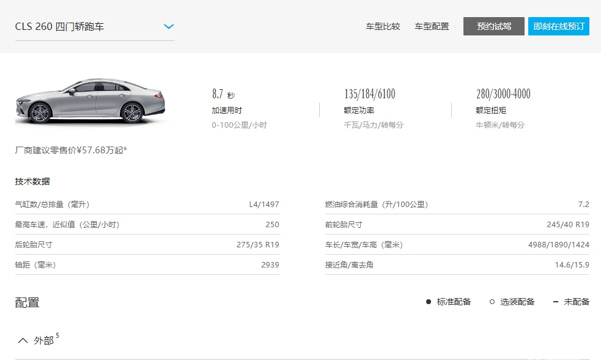
Task: Select the 标准配备 filled dot legend marker
Action: 428,301
